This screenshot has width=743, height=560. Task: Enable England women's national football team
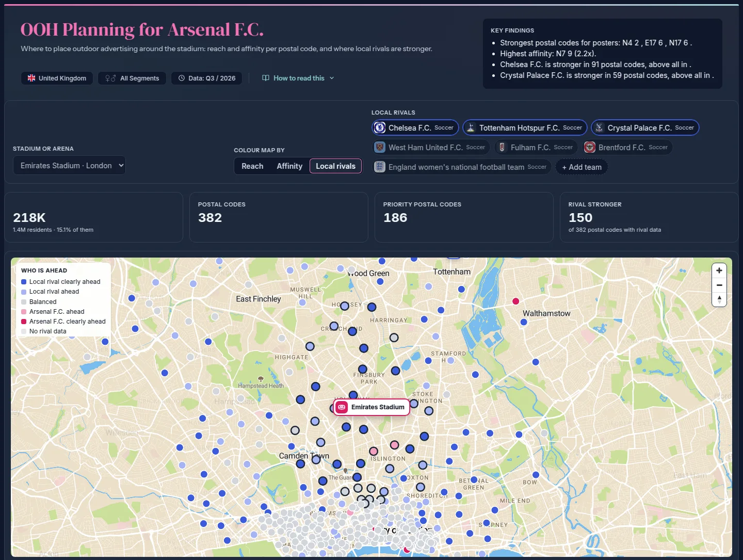tap(462, 167)
